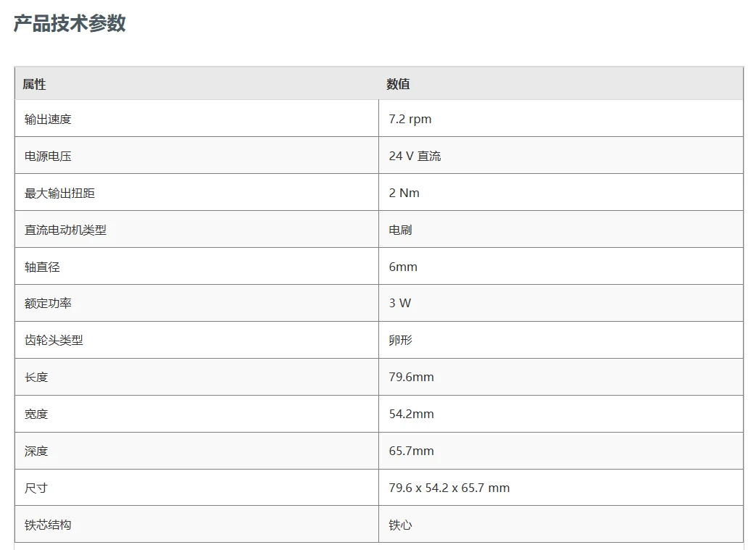Select the 最大输出扭距 attribute label
756x550 pixels.
pyautogui.click(x=59, y=193)
